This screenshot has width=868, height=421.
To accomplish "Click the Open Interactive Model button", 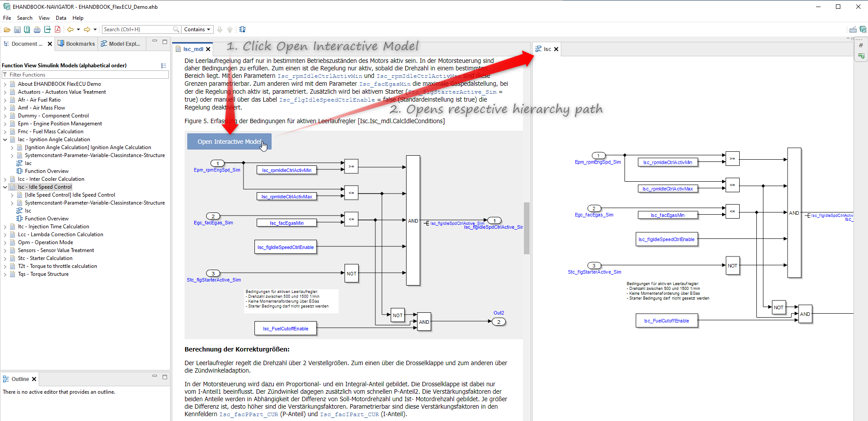I will (229, 142).
